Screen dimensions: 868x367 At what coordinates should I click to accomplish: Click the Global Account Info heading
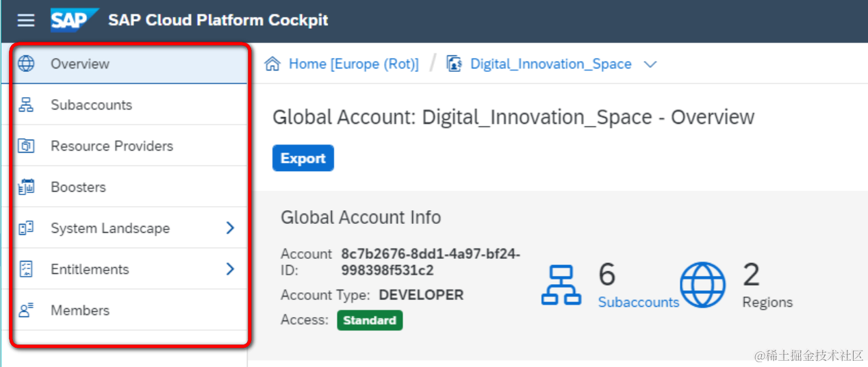tap(361, 218)
